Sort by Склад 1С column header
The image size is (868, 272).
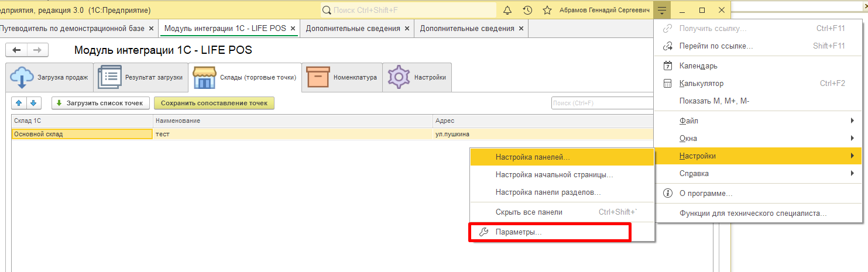pos(83,120)
